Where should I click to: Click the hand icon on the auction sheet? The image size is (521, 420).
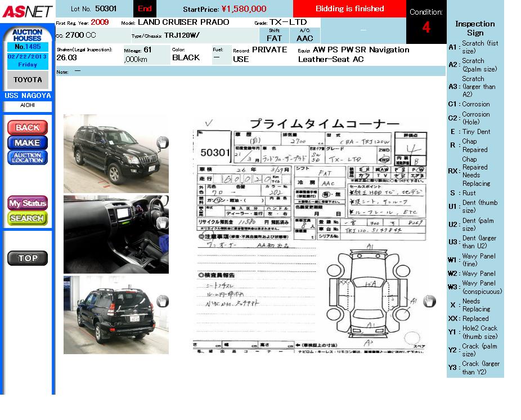(429, 302)
